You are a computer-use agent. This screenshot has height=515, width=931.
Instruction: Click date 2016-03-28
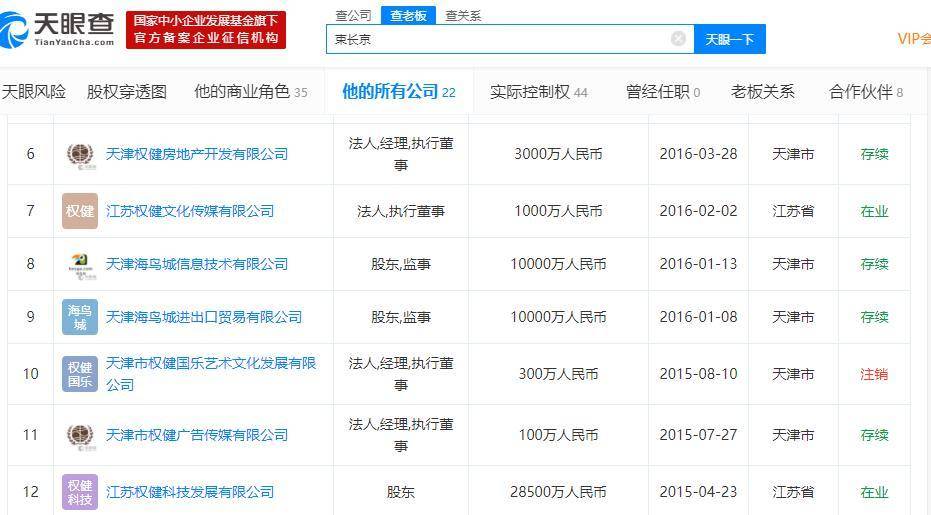698,154
